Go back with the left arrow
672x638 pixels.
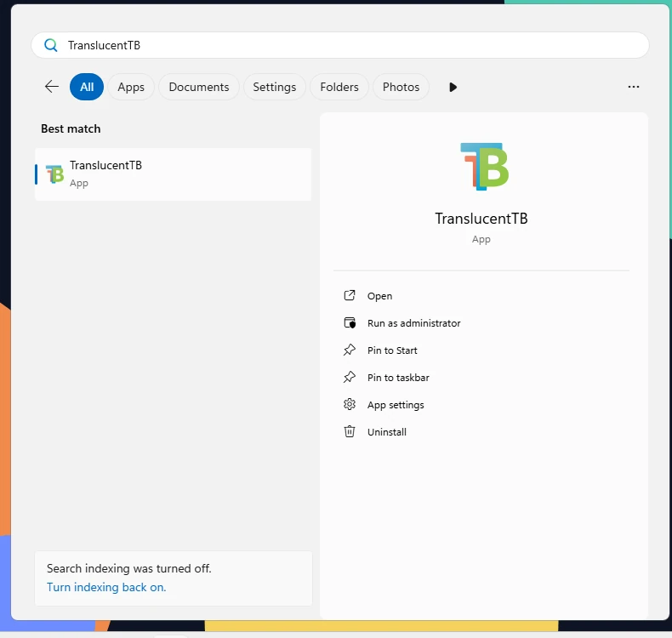pos(52,87)
